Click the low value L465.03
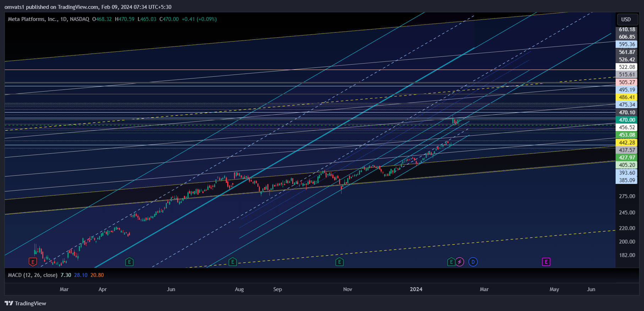Screen dimensions: 644x311 coord(147,19)
